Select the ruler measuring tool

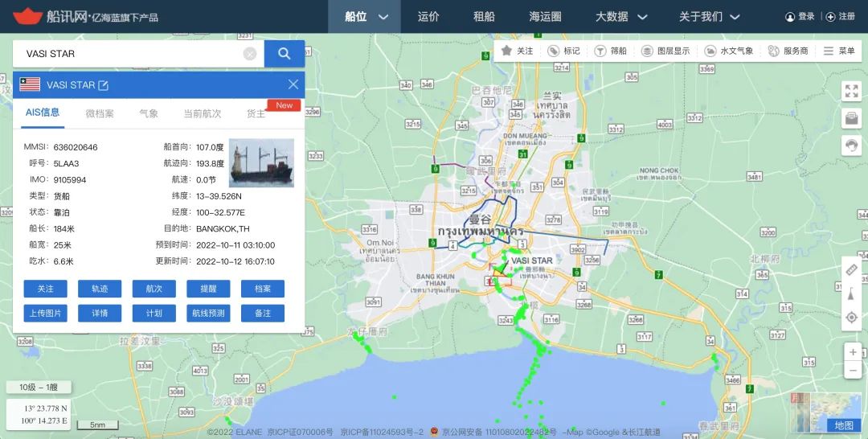point(851,270)
